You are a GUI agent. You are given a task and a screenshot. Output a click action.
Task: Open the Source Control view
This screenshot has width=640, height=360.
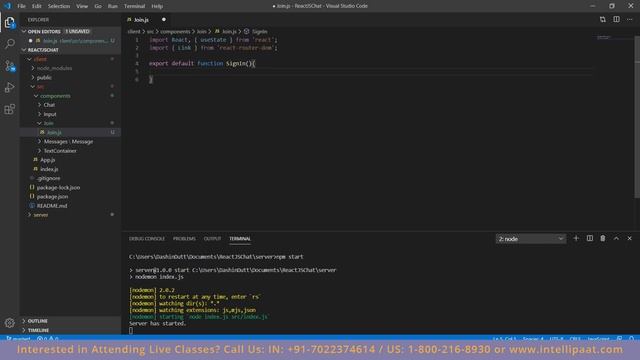pyautogui.click(x=10, y=66)
